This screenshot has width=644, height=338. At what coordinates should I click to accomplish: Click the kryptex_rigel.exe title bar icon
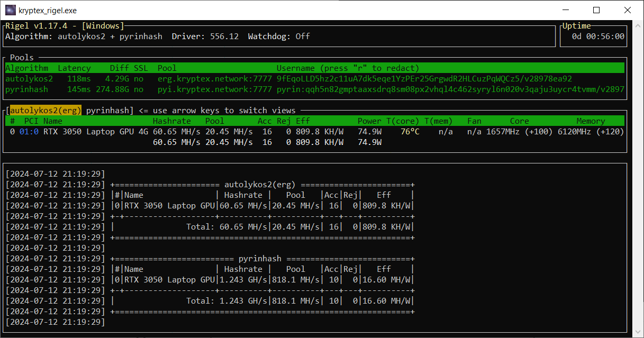coord(10,10)
